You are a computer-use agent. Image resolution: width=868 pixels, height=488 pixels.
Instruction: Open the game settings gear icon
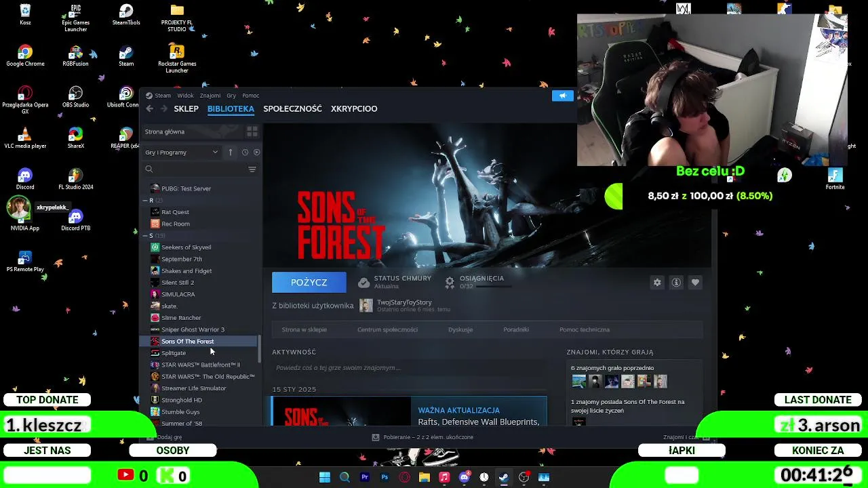657,283
